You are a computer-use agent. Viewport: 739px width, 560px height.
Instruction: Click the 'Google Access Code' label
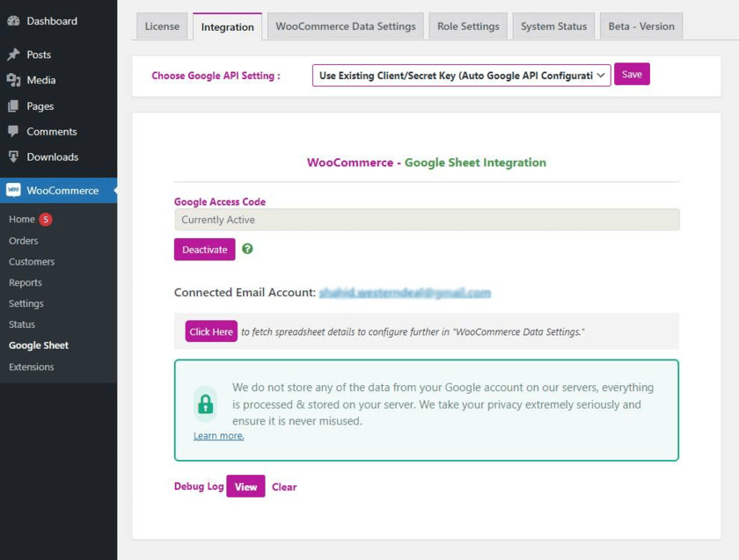click(x=220, y=201)
